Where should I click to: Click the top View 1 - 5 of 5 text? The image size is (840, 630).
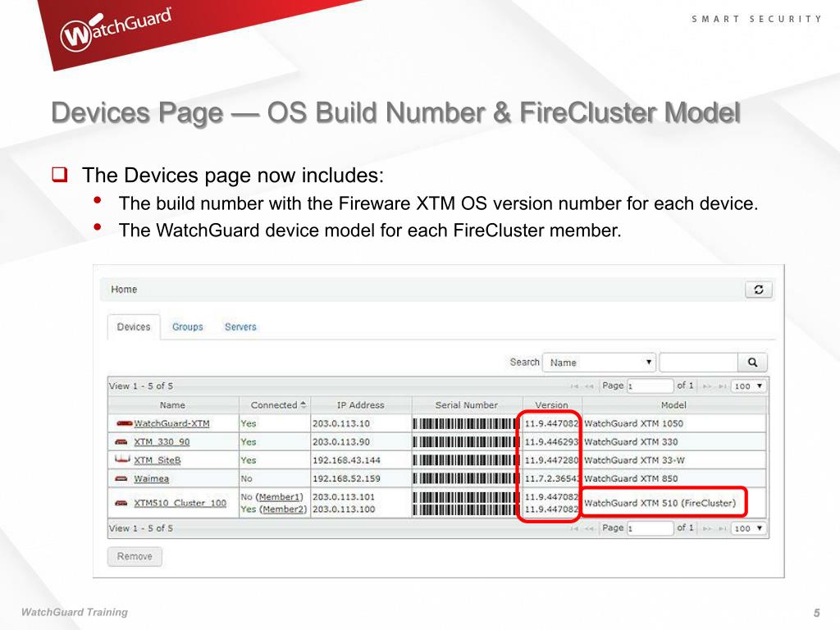[141, 386]
